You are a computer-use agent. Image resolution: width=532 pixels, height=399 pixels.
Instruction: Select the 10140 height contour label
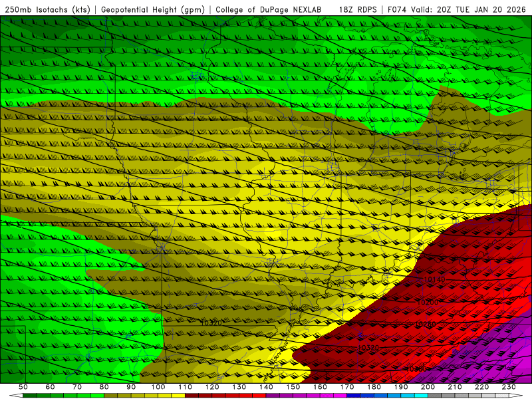[x=435, y=279]
